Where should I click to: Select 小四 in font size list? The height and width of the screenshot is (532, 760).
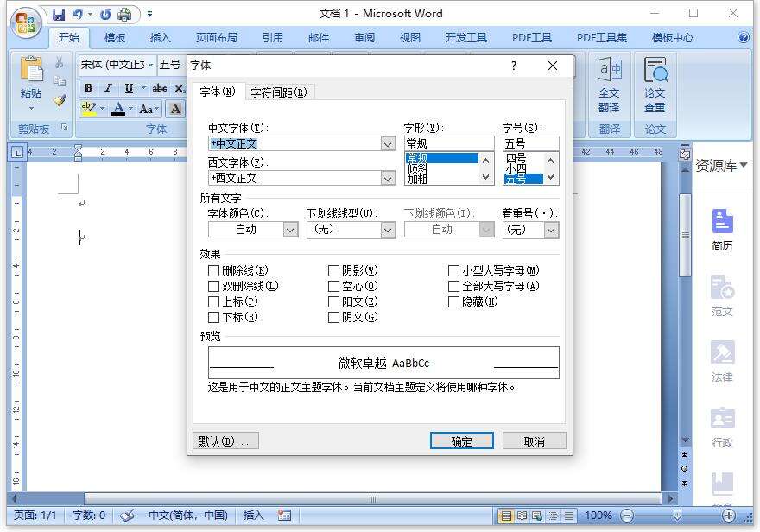tap(516, 168)
